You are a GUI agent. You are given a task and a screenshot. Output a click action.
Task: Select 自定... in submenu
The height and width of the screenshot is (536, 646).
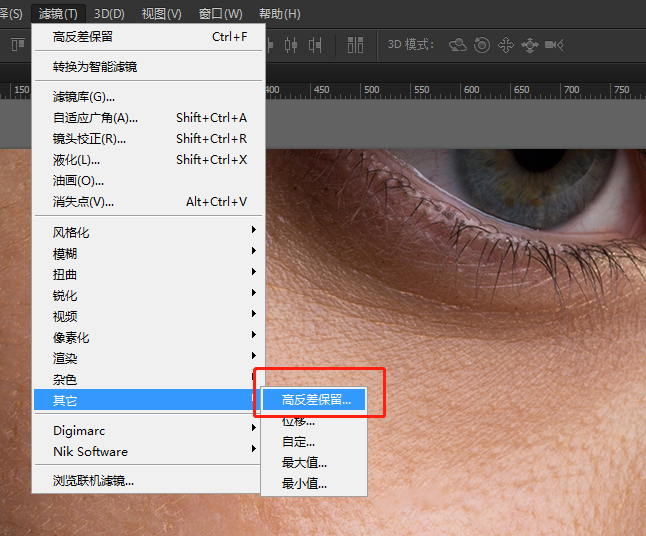[314, 442]
